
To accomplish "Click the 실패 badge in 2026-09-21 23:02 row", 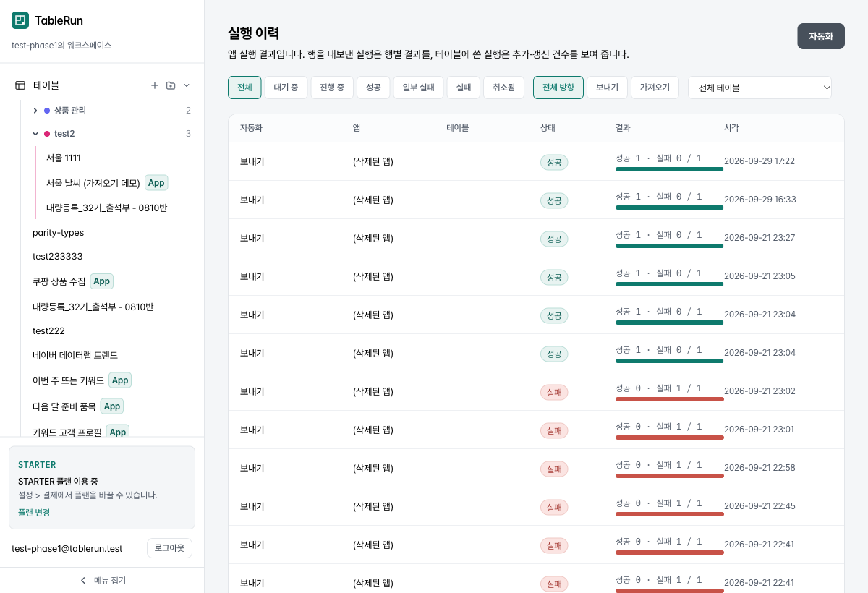I will click(x=554, y=392).
